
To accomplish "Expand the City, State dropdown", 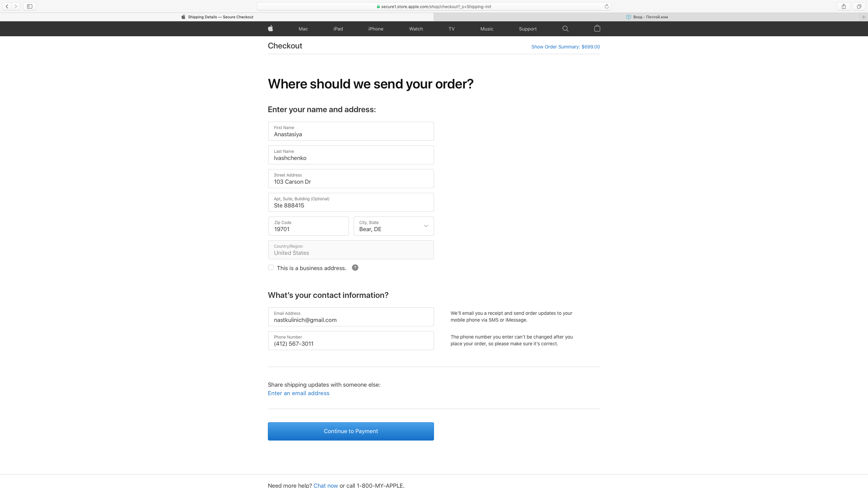I will point(394,226).
